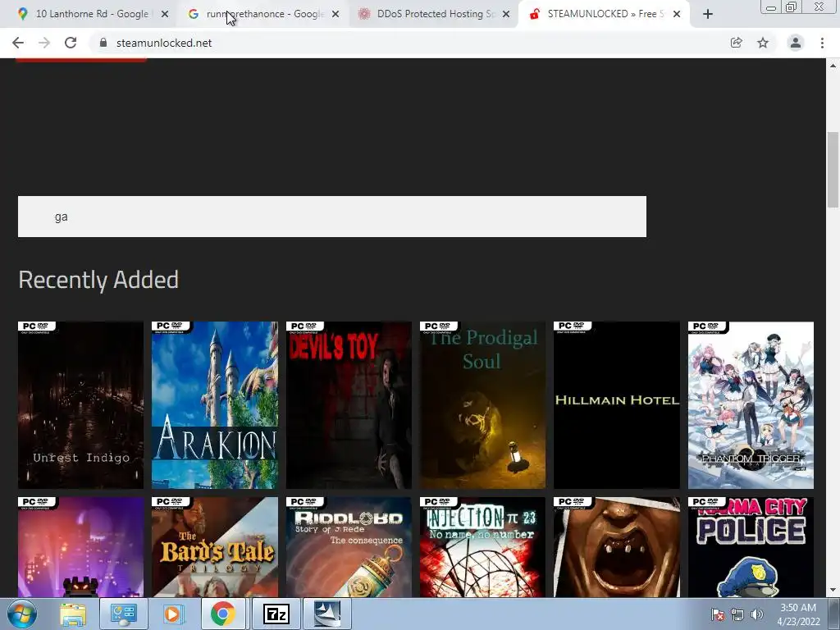Open the Chrome three-dot menu
The height and width of the screenshot is (630, 840).
pos(822,43)
